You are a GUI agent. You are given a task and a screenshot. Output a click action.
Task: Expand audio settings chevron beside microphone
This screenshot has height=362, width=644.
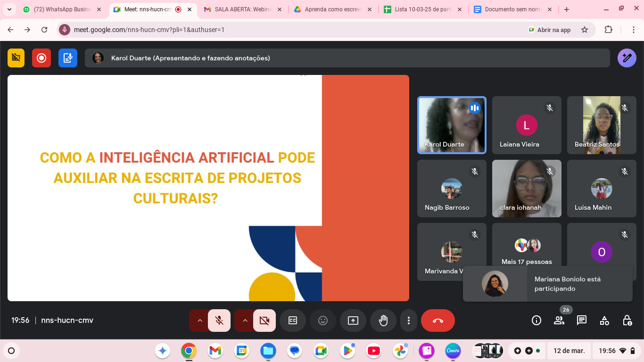tap(200, 321)
